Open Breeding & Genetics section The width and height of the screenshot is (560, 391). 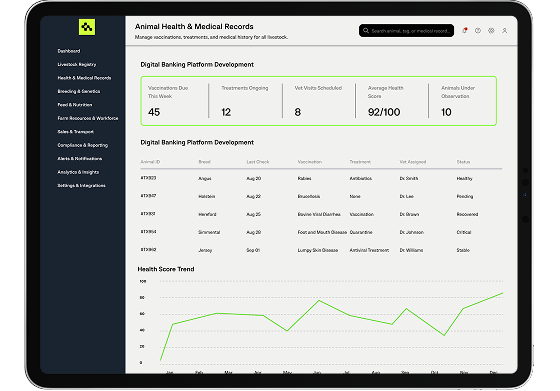pyautogui.click(x=79, y=91)
